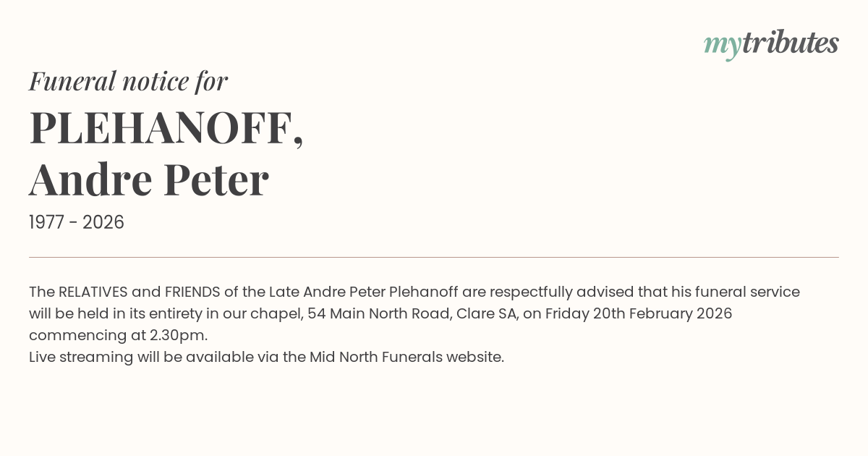Click the "Funeral notice for" heading
This screenshot has width=868, height=456.
(128, 81)
